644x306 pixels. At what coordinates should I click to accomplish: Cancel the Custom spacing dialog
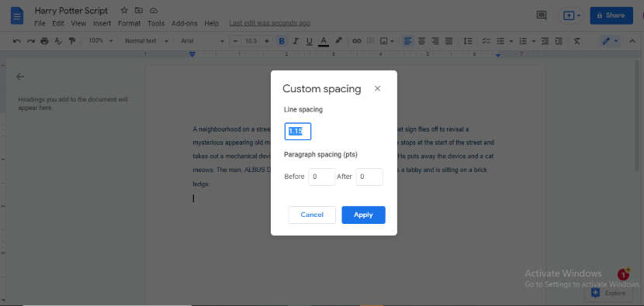pyautogui.click(x=312, y=215)
